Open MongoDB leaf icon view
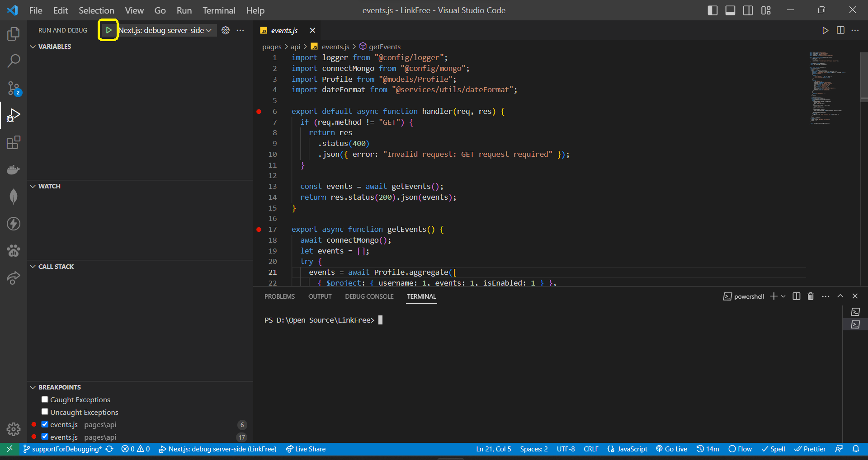The image size is (868, 460). [14, 197]
